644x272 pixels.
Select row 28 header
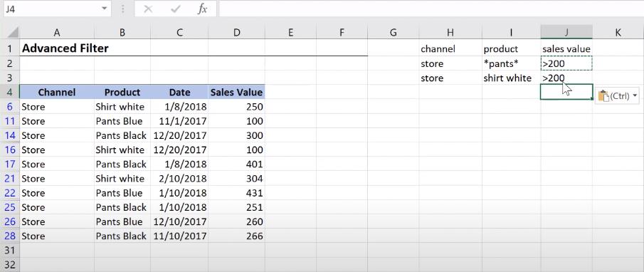click(x=10, y=236)
